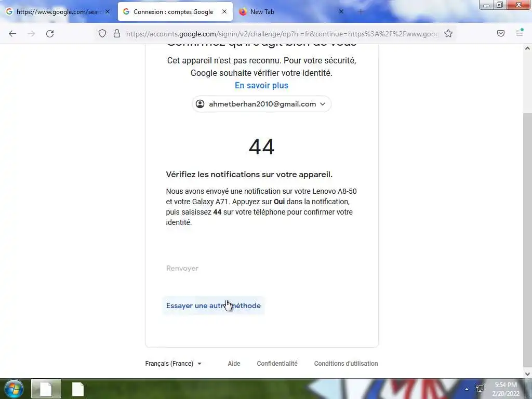Open the Save to Pocket icon
Viewport: 532px width, 399px height.
point(501,33)
